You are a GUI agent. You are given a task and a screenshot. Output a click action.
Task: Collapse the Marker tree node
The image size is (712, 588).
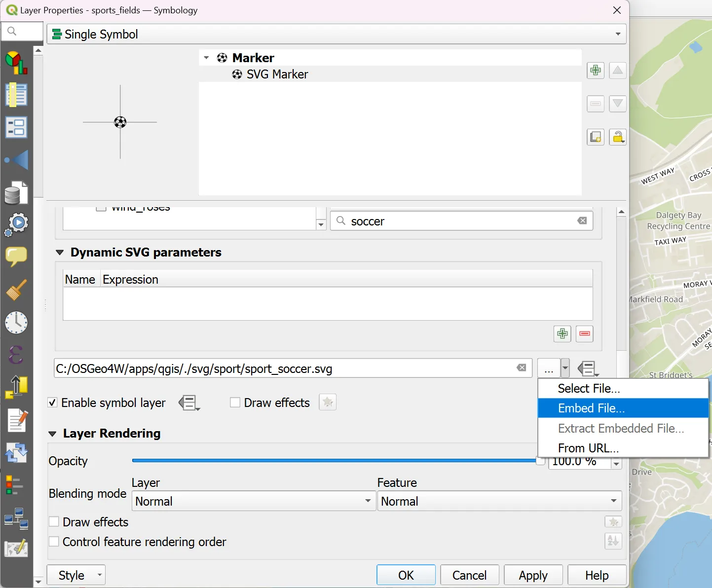206,58
